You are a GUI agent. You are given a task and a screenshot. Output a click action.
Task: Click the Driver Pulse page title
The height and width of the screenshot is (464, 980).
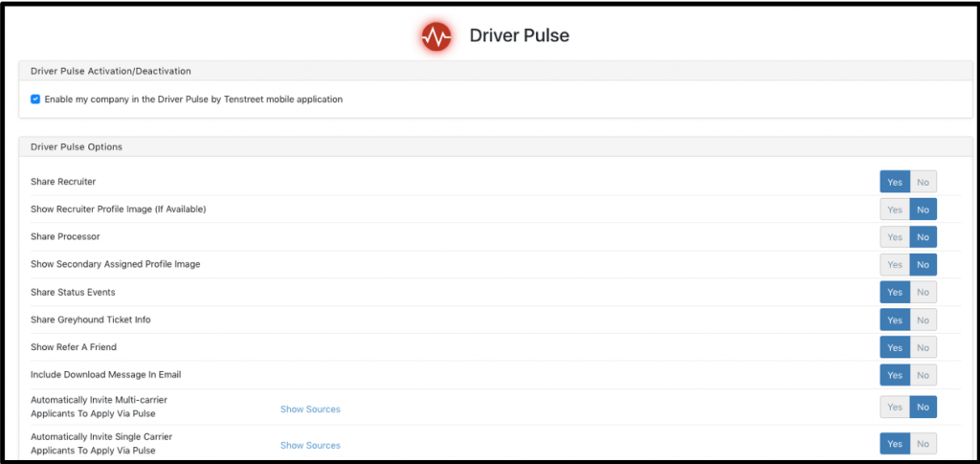(x=520, y=36)
